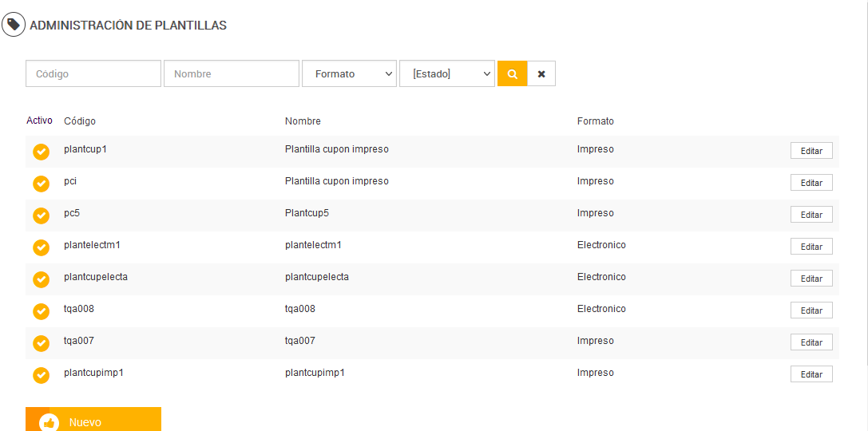The height and width of the screenshot is (431, 868).
Task: Sort by the Nombre column header
Action: tap(303, 121)
